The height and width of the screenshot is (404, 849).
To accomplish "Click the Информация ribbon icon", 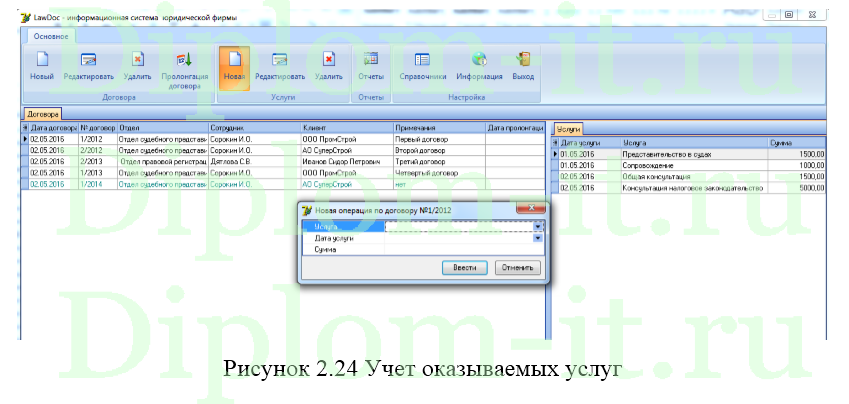I will 479,66.
